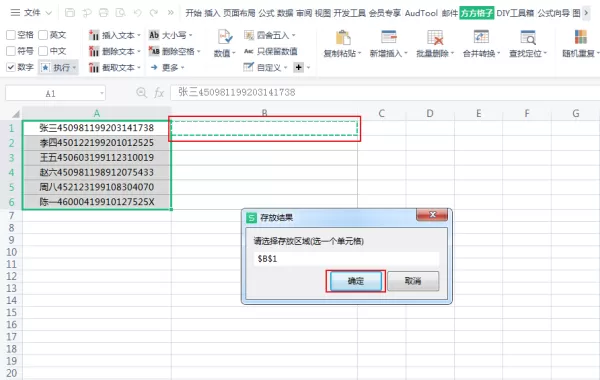
Task: Open the 执行 dropdown button
Action: (x=58, y=67)
